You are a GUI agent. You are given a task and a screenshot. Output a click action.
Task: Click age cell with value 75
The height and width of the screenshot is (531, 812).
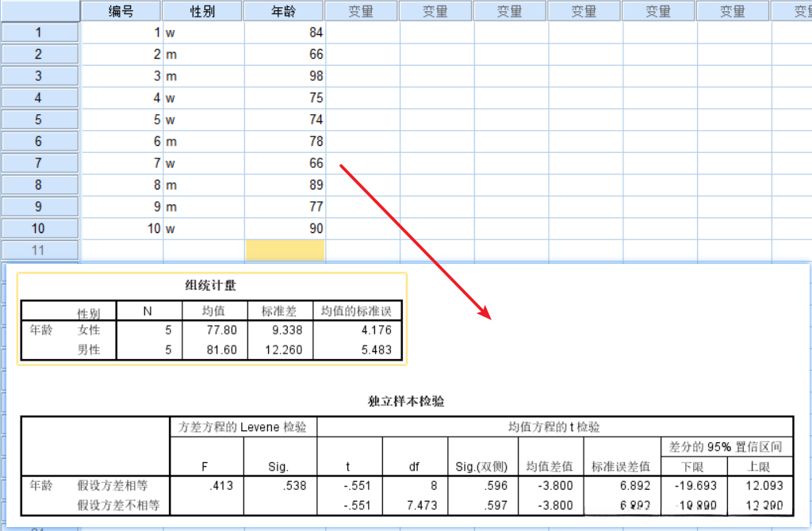[285, 97]
